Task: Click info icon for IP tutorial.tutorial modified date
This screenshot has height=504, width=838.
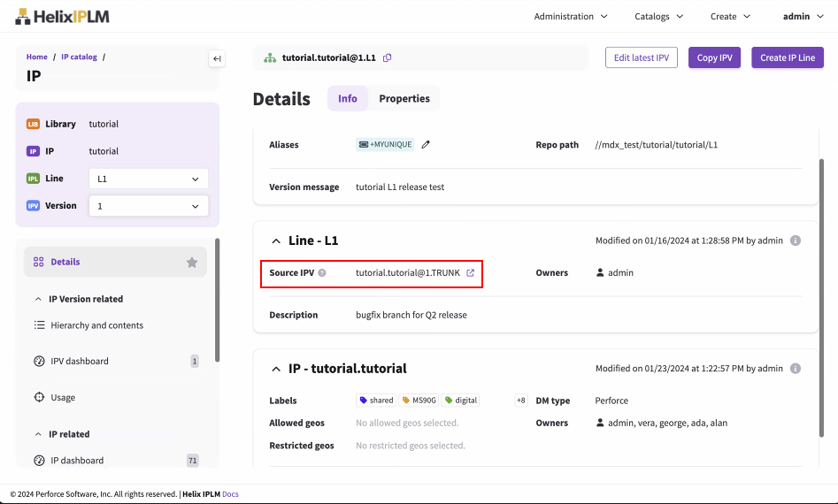Action: coord(795,369)
